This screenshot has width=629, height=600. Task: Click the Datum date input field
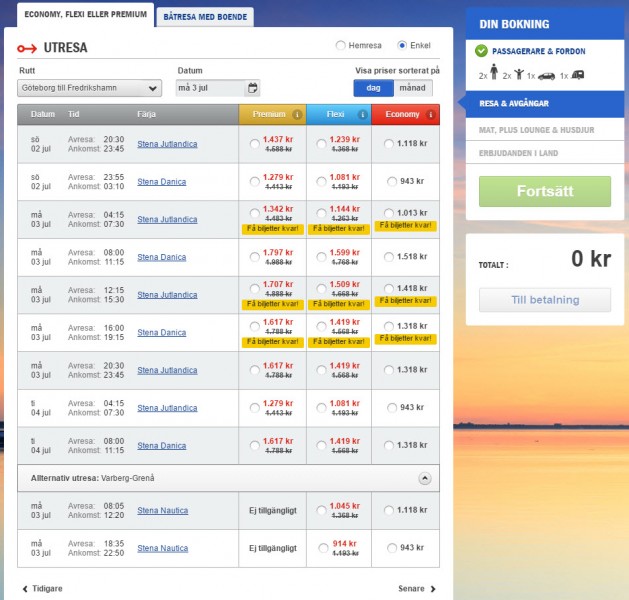[x=210, y=88]
